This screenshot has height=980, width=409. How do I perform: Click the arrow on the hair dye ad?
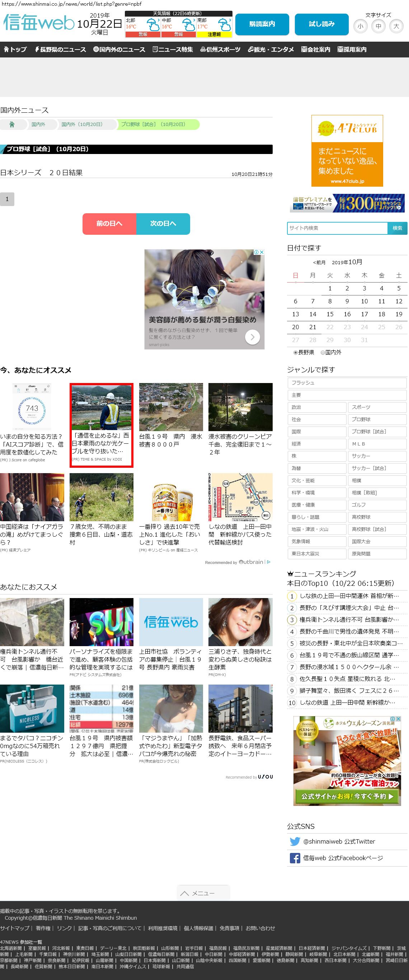[x=252, y=337]
